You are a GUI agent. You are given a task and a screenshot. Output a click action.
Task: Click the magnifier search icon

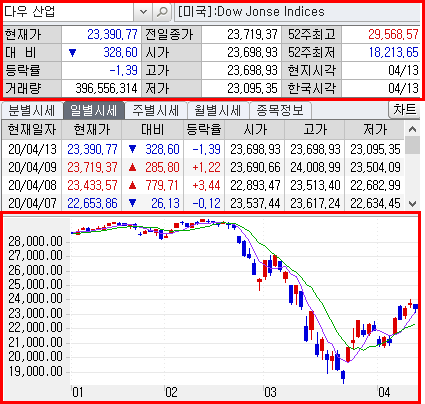[162, 12]
